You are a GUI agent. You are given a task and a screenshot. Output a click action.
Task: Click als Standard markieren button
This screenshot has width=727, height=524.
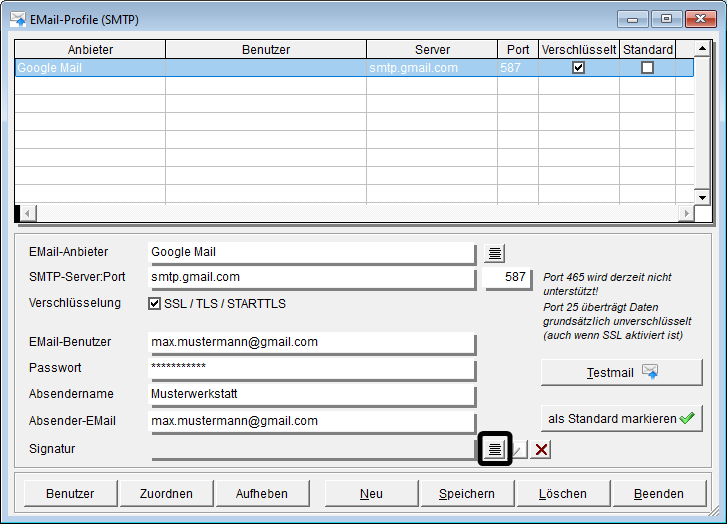[x=622, y=419]
